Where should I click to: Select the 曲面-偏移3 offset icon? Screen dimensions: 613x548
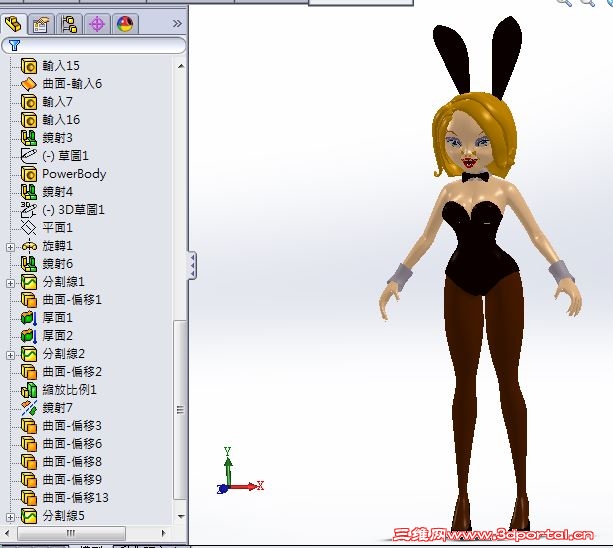29,426
